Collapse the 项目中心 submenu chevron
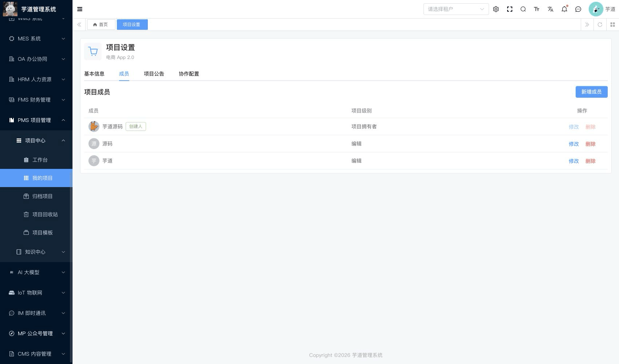Viewport: 619px width, 364px height. coord(63,141)
